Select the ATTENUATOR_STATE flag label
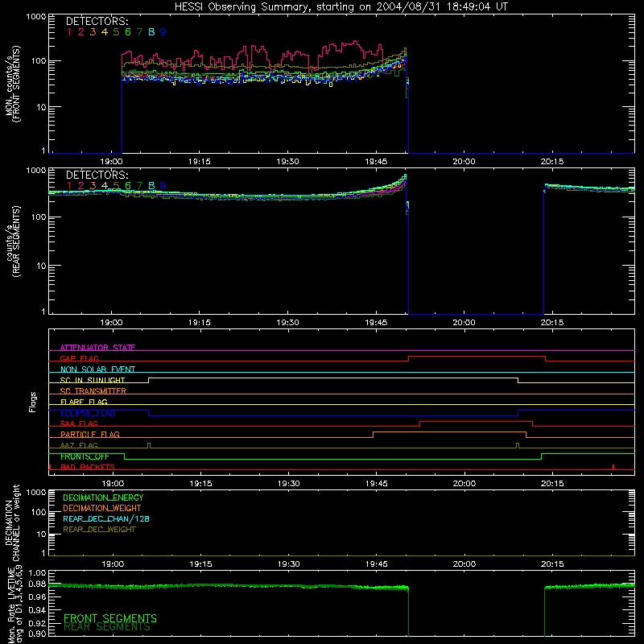Screen dimensions: 644x644 97,348
